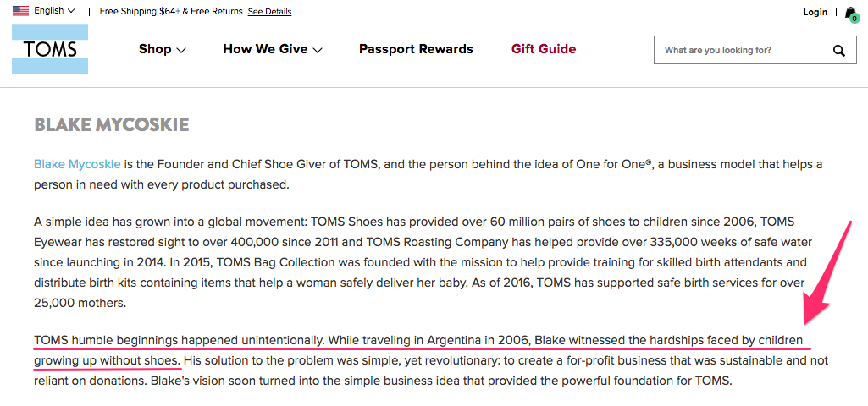
Task: Open the Passport Rewards menu item
Action: point(416,49)
